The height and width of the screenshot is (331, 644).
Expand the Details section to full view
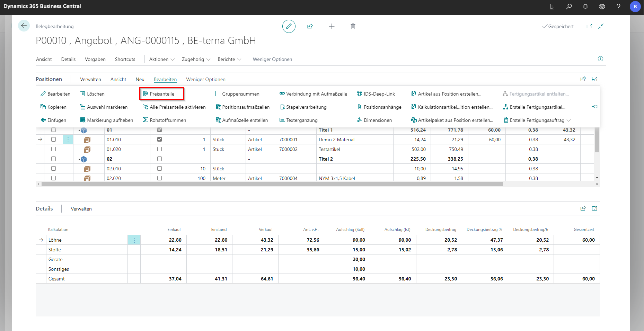click(x=595, y=208)
